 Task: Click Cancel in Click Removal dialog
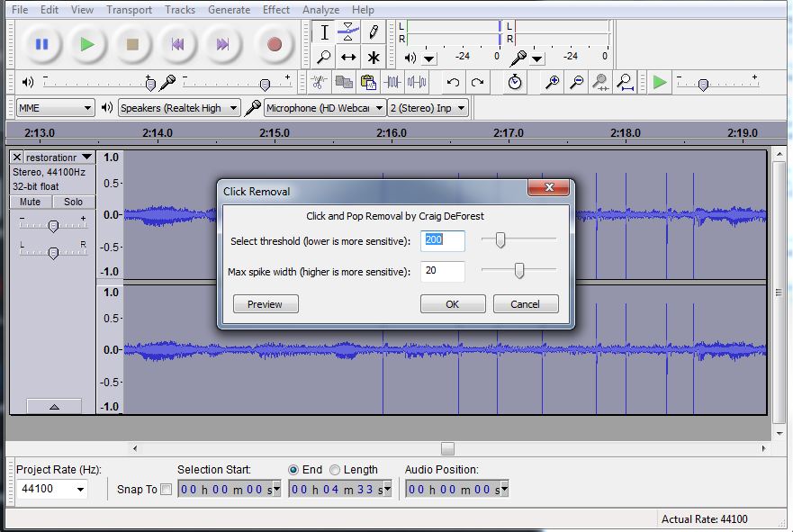tap(526, 304)
